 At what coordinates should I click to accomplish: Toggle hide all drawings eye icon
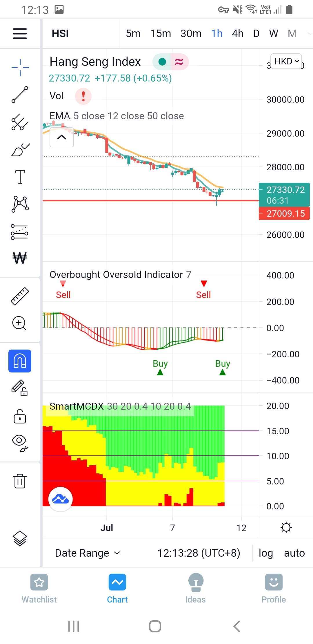pyautogui.click(x=20, y=443)
